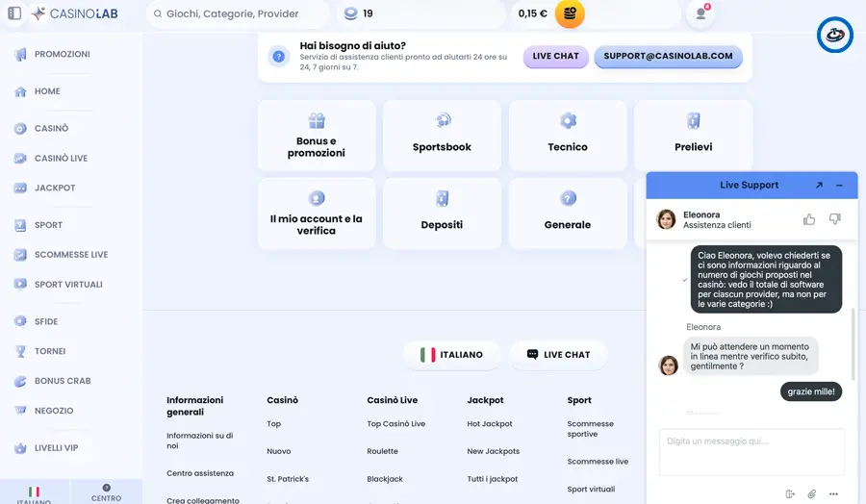Click the games search field

click(238, 13)
